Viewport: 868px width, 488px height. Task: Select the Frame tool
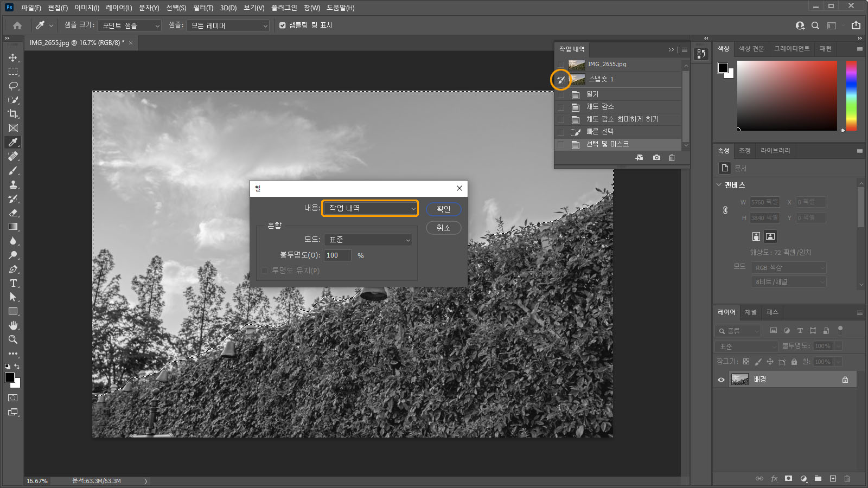13,128
